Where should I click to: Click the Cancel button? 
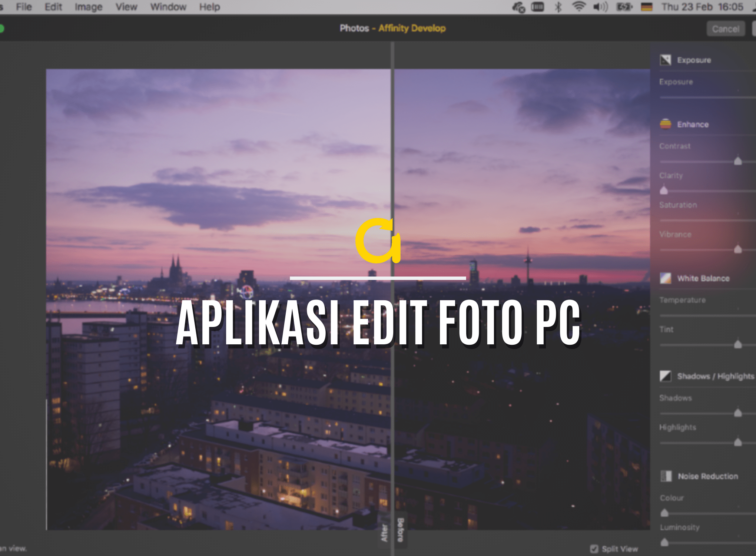tap(726, 29)
